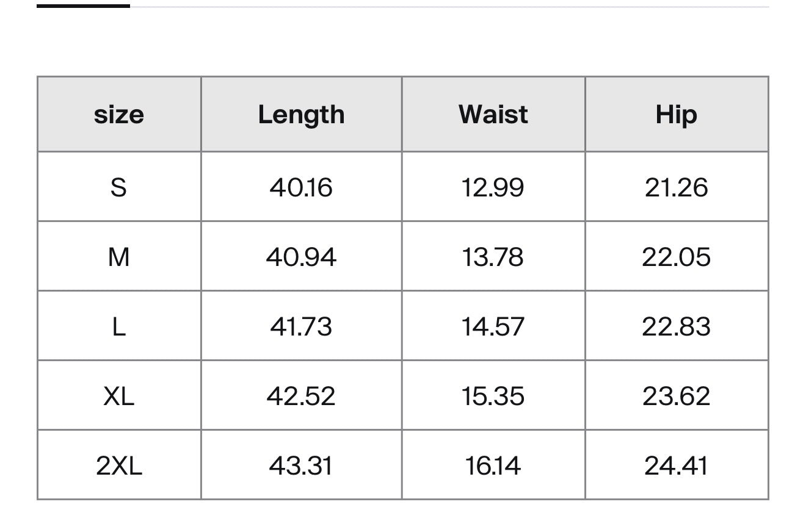Screen dimensions: 806x532
Task: Click the 24.41 hip value
Action: click(677, 465)
